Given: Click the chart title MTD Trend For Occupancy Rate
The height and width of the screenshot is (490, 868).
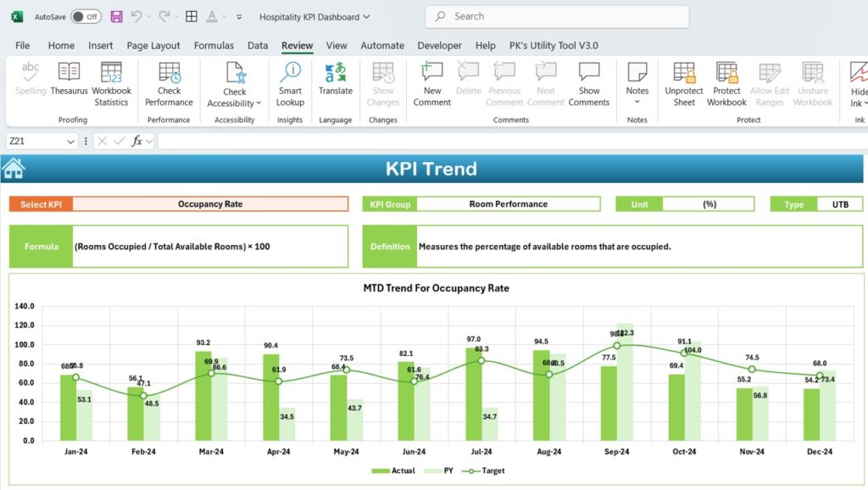Looking at the screenshot, I should click(x=437, y=288).
